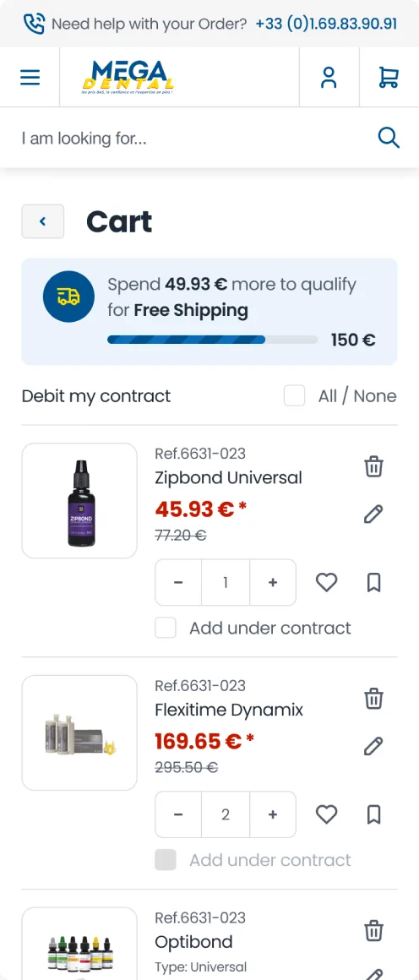Check Add under contract for Zipbond
This screenshot has height=980, width=419.
pos(166,628)
